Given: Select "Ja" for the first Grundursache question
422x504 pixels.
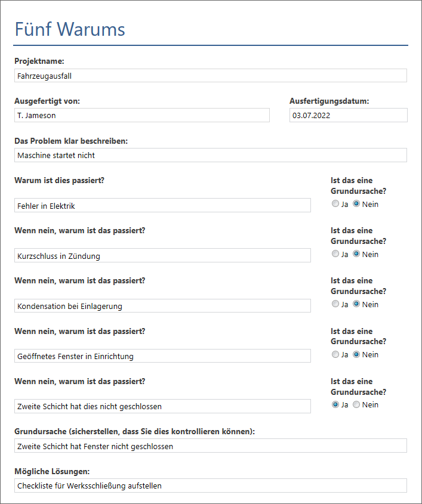Looking at the screenshot, I should pyautogui.click(x=335, y=203).
